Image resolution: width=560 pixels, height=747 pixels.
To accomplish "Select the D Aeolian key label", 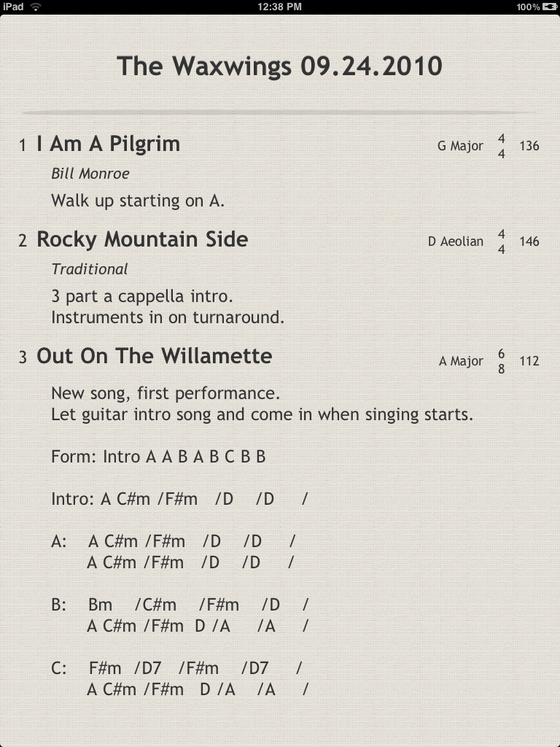I will pos(455,241).
